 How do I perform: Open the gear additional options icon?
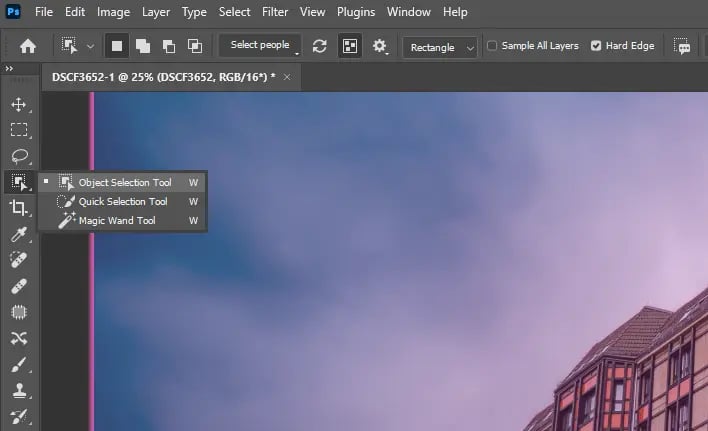(x=380, y=46)
